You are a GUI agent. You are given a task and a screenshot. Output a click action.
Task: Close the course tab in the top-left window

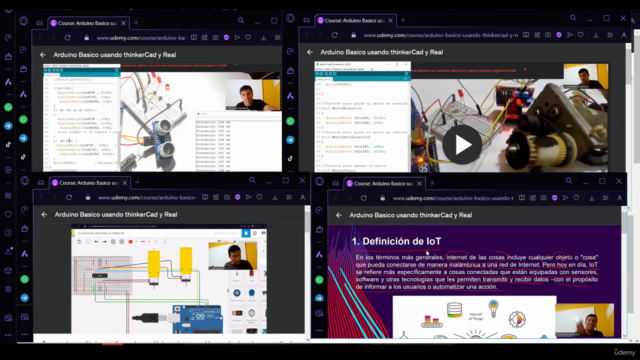pos(123,23)
